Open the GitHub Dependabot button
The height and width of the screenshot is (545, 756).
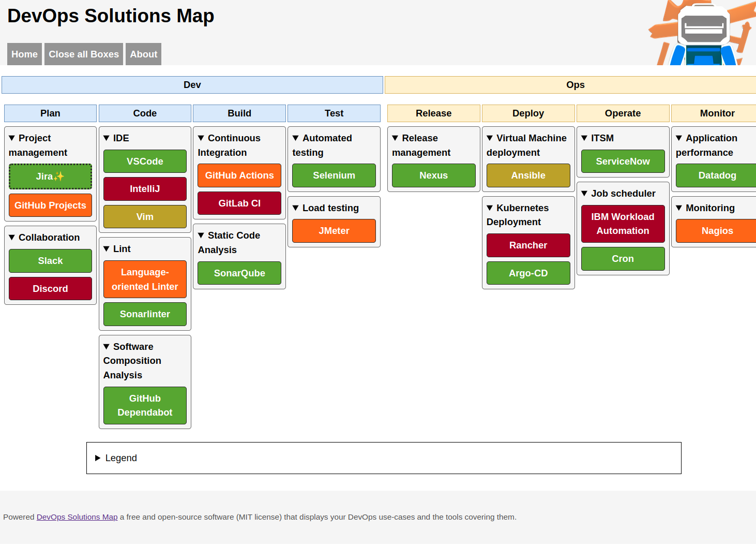145,406
